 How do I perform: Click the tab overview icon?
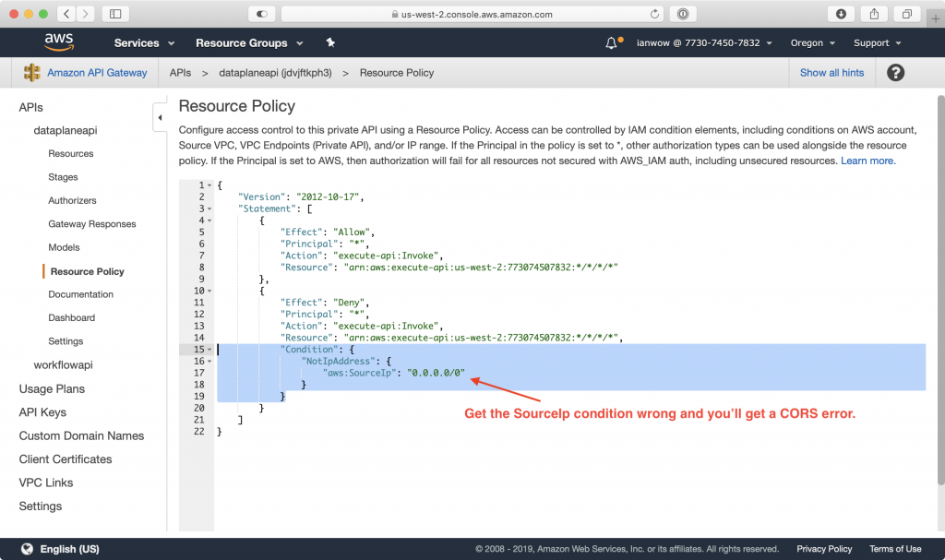(905, 14)
